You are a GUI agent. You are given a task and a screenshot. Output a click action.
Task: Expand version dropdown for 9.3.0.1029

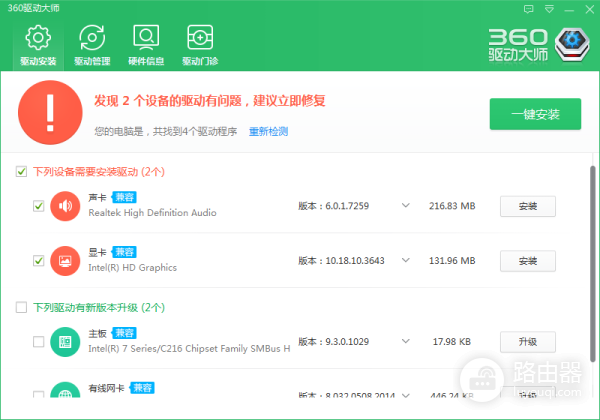click(x=406, y=341)
